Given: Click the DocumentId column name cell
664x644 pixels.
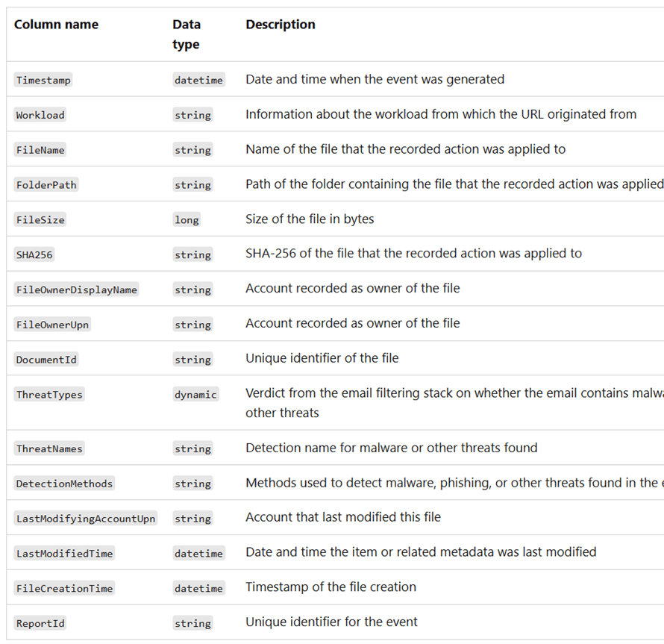Looking at the screenshot, I should point(46,360).
